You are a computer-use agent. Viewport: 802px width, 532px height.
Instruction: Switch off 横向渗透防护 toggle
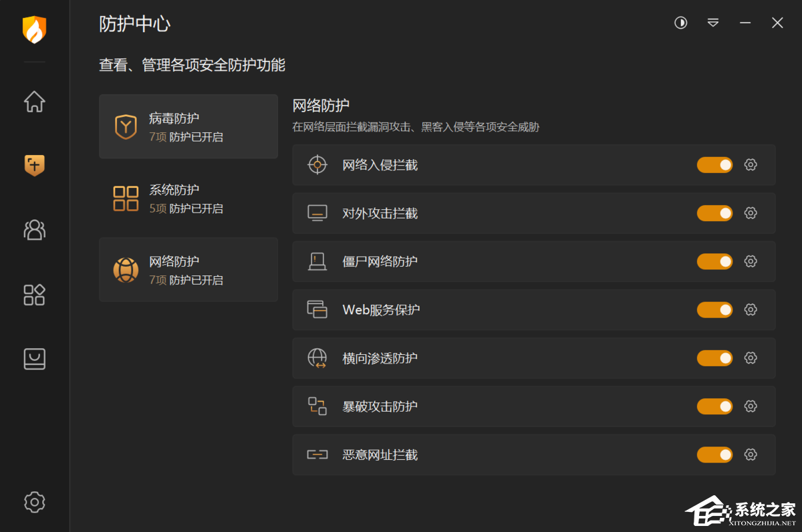click(714, 358)
